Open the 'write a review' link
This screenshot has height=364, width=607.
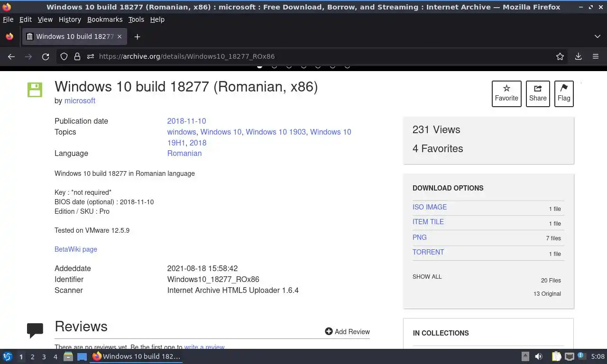point(204,347)
